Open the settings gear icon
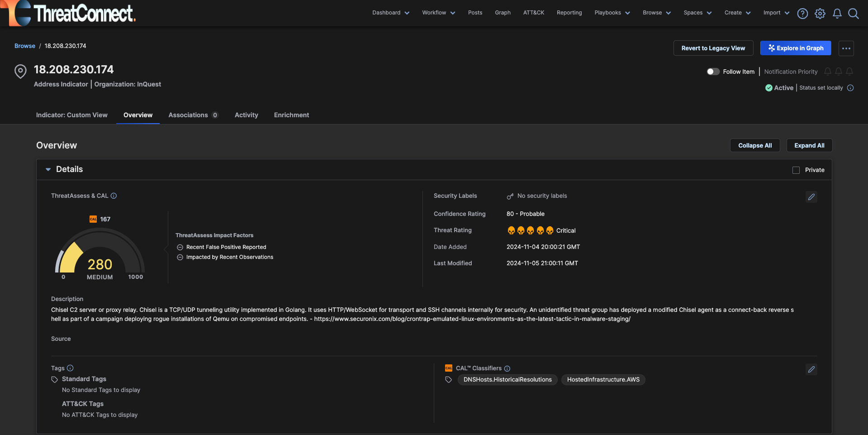 [x=820, y=14]
